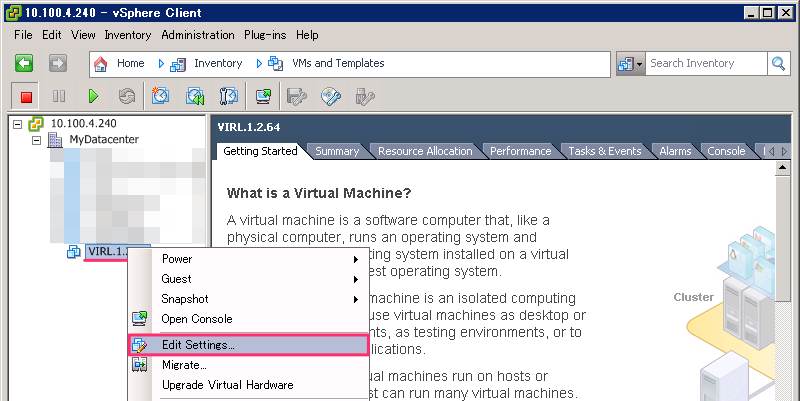This screenshot has width=800, height=401.
Task: Open the Administration menu
Action: [198, 35]
